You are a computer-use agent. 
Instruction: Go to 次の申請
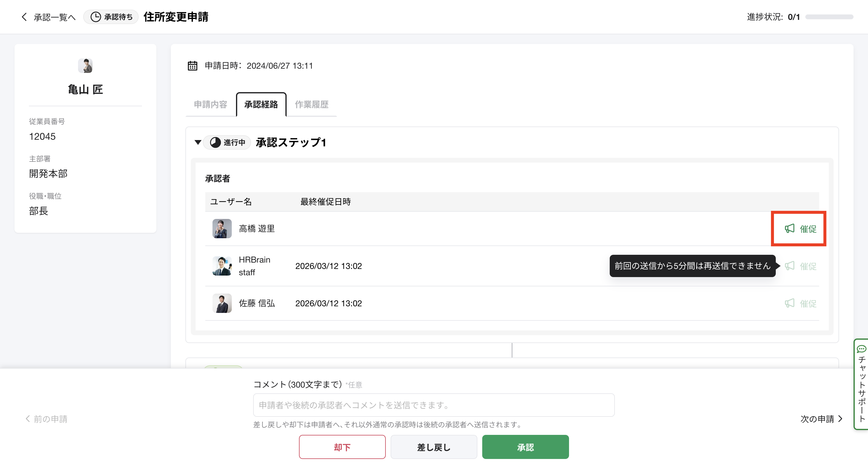tap(821, 419)
